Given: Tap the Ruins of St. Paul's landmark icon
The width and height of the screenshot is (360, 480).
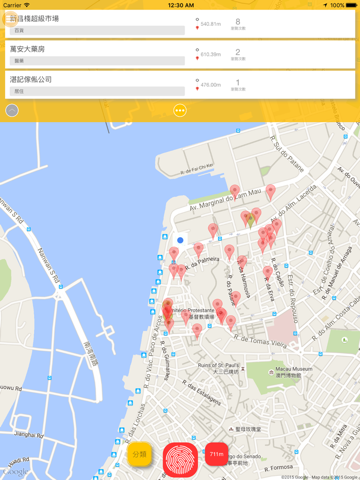Looking at the screenshot, I should coord(243,369).
